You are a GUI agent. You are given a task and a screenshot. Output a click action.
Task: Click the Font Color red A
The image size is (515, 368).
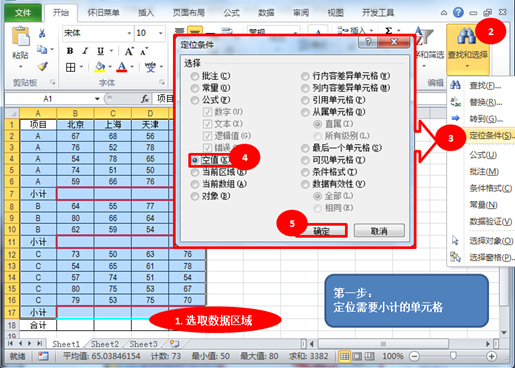(122, 67)
